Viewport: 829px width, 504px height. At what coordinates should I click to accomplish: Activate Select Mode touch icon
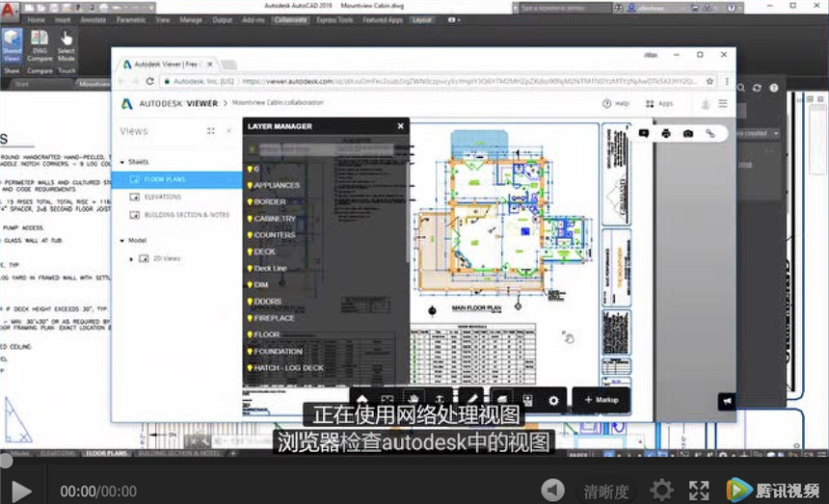(67, 46)
